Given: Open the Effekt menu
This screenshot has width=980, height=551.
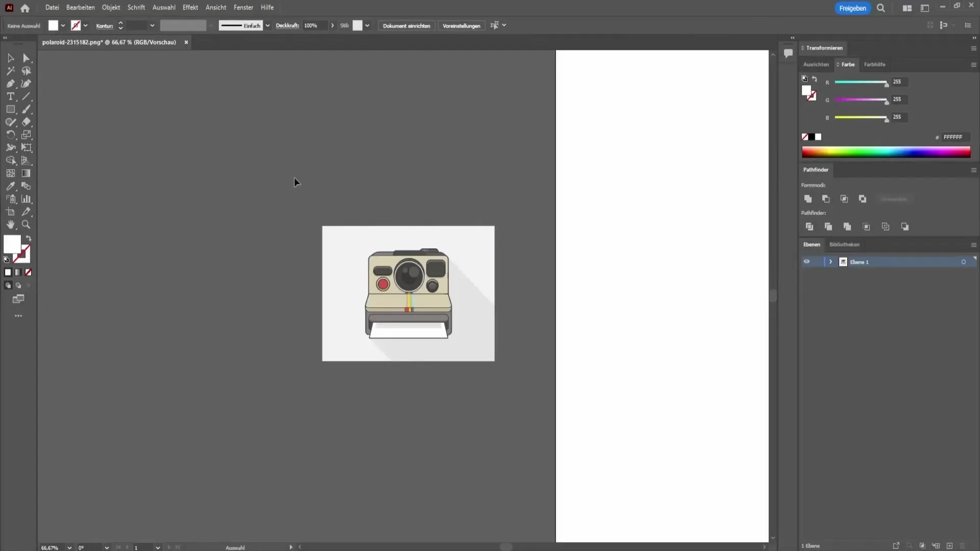Looking at the screenshot, I should (190, 8).
